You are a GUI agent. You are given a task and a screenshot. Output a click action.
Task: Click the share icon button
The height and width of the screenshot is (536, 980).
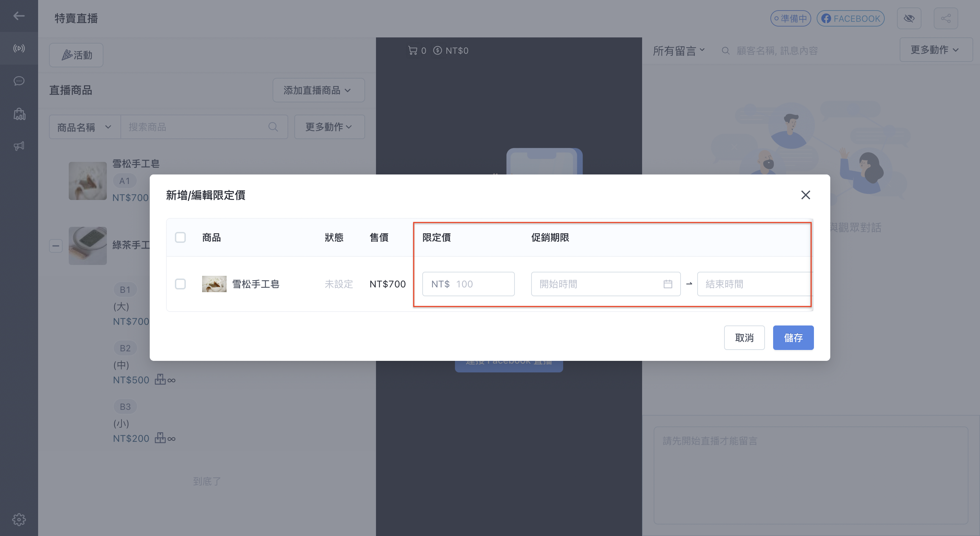pyautogui.click(x=945, y=18)
